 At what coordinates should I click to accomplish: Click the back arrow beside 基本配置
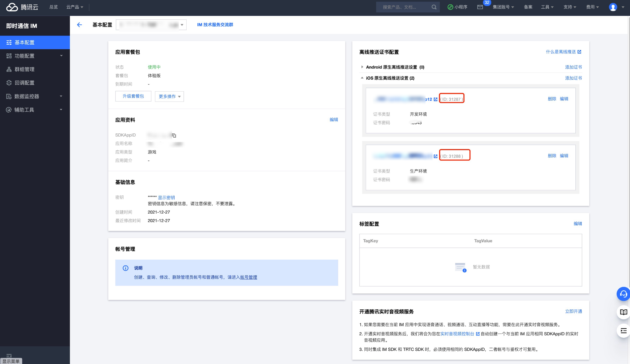80,25
